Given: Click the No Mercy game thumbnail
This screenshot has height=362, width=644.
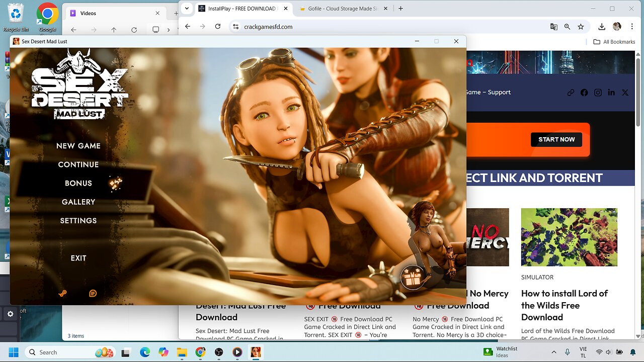Looking at the screenshot, I should coord(488,237).
